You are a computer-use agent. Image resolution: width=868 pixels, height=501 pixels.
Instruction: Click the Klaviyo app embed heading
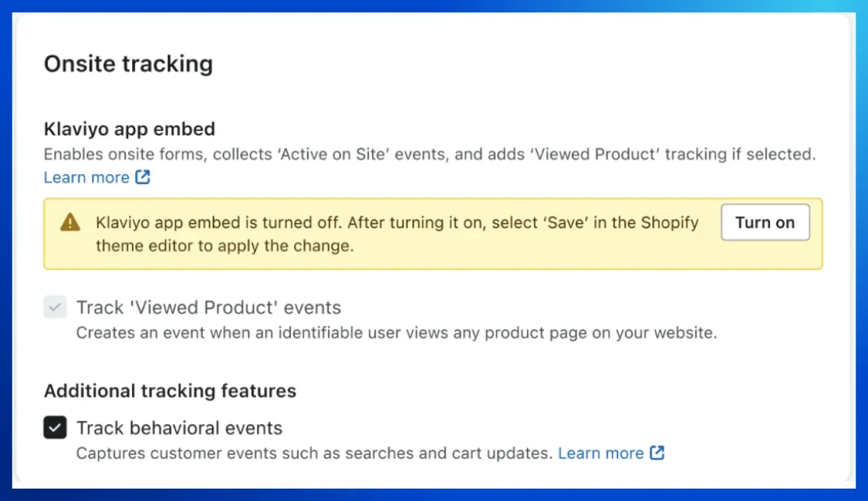130,129
